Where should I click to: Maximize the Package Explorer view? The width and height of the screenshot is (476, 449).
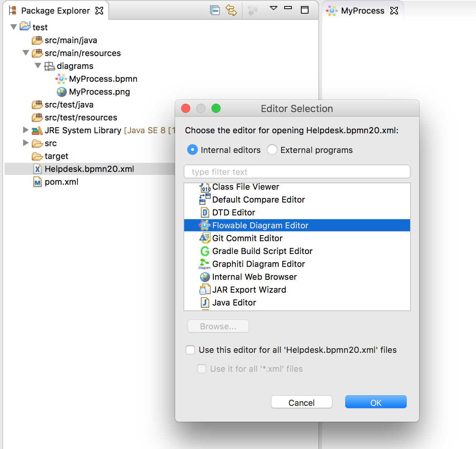305,10
